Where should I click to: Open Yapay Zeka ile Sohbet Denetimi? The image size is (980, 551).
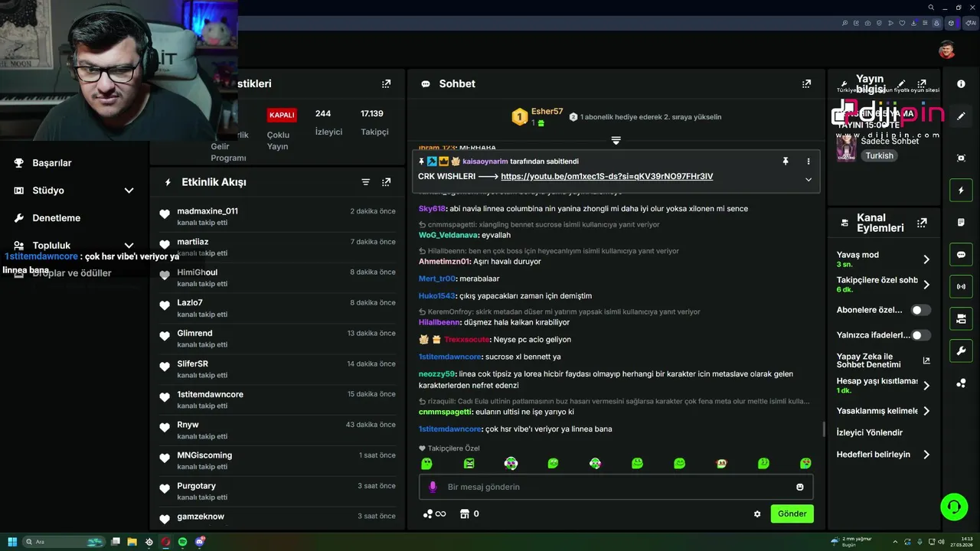coord(884,360)
